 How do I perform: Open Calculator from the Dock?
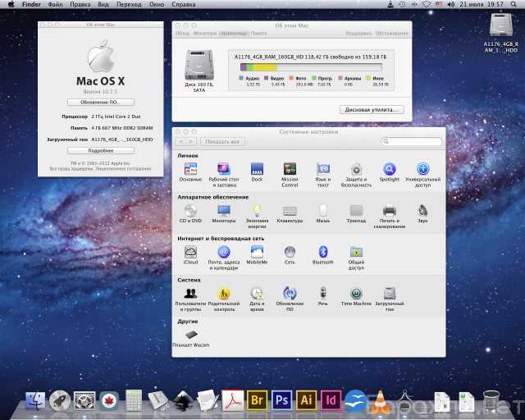tap(134, 400)
